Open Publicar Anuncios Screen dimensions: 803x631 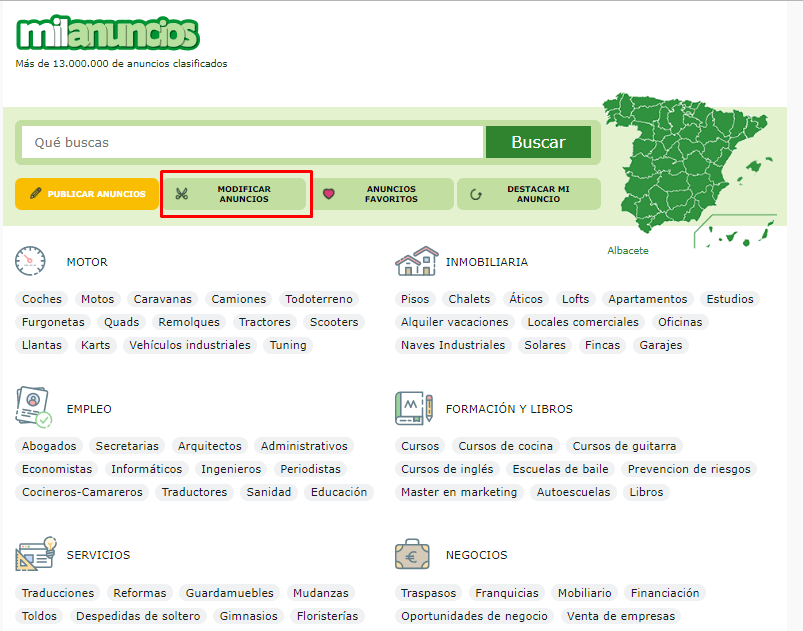pyautogui.click(x=87, y=194)
